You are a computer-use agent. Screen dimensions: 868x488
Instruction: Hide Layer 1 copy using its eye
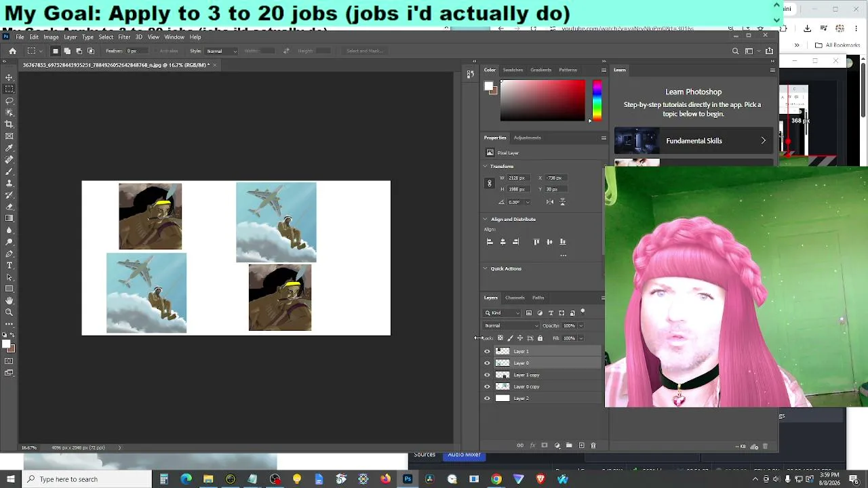(x=487, y=375)
